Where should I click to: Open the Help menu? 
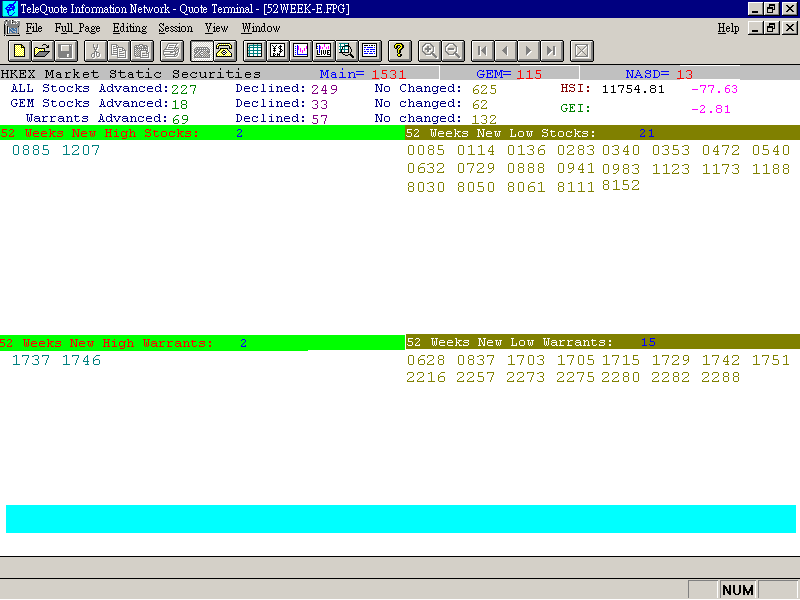[728, 28]
